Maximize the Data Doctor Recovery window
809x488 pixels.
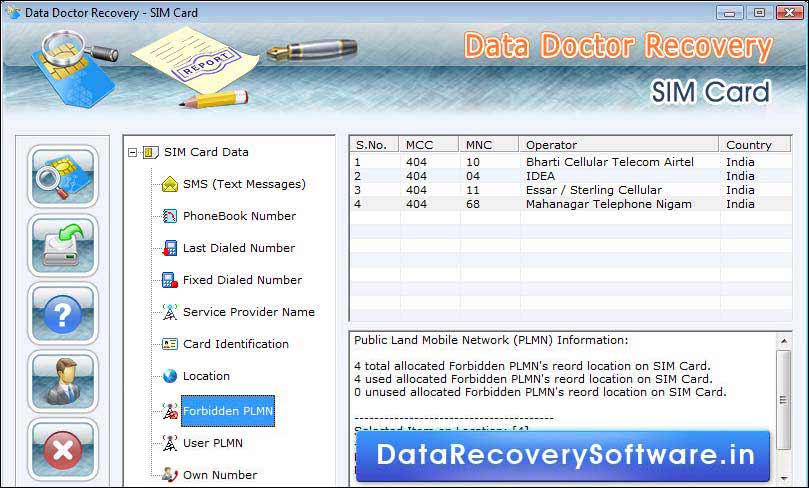coord(759,12)
